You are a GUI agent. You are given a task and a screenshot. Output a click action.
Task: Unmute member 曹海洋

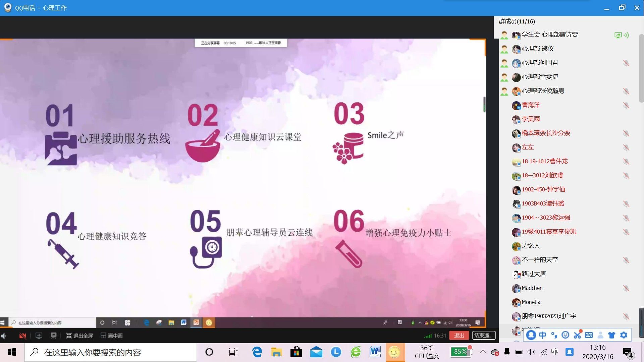pos(626,105)
